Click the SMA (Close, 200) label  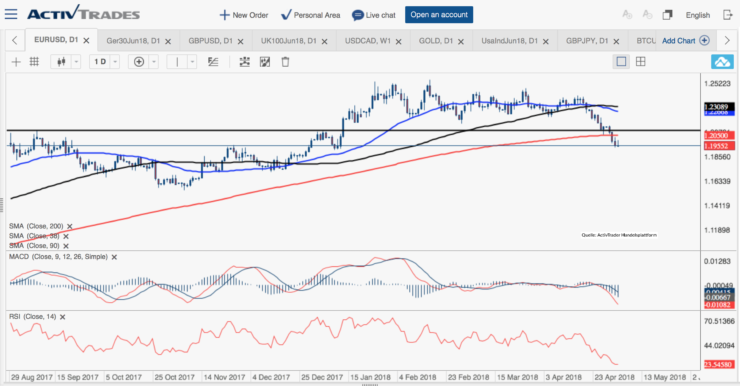(36, 226)
